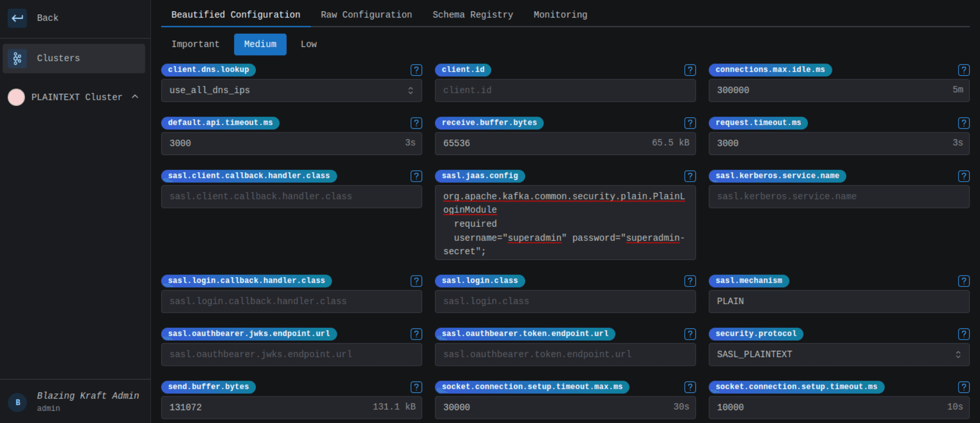
Task: Show help for sasl.jaas.config
Action: (x=690, y=176)
